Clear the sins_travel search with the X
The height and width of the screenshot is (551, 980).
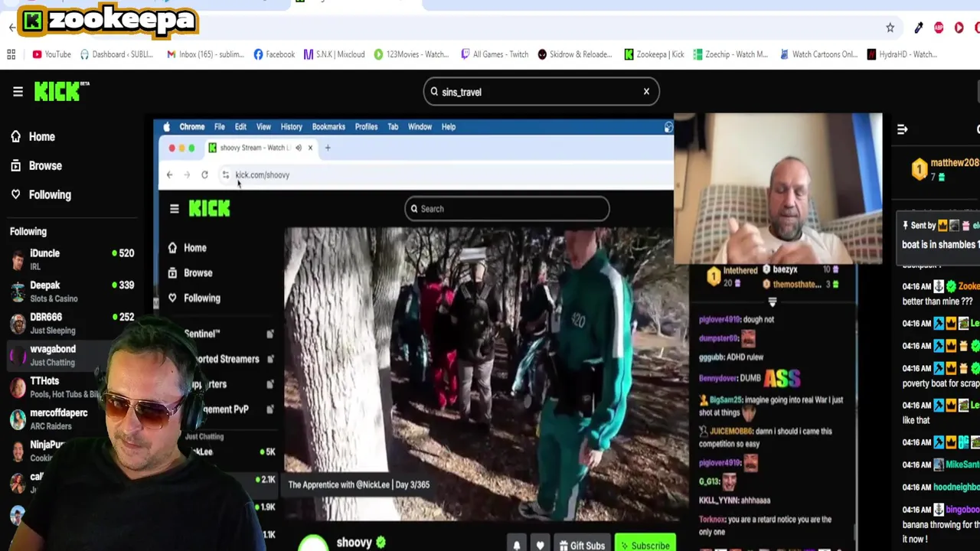[646, 92]
